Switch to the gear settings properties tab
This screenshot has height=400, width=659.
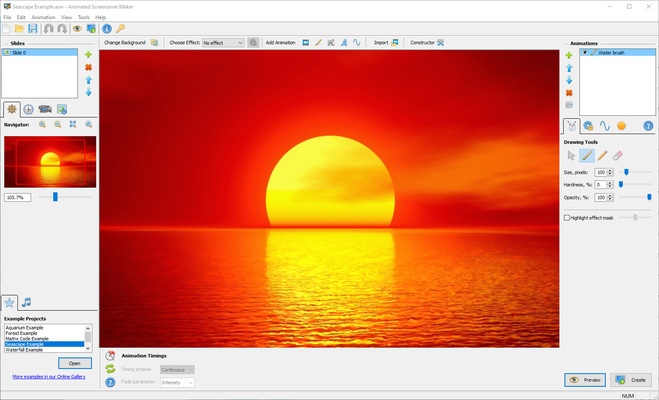coord(588,126)
